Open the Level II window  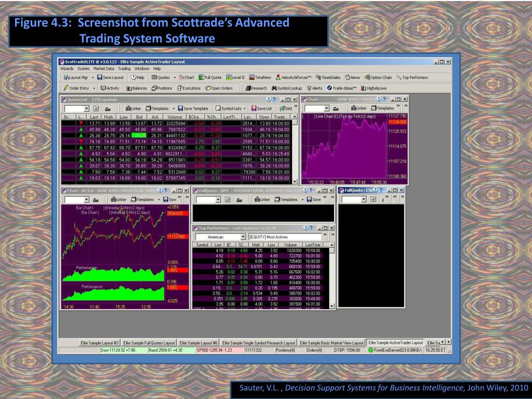click(235, 77)
